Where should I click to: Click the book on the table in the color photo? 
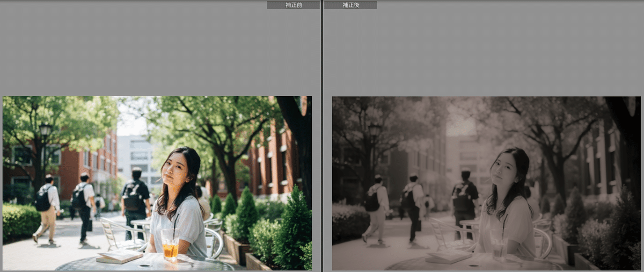[119, 256]
